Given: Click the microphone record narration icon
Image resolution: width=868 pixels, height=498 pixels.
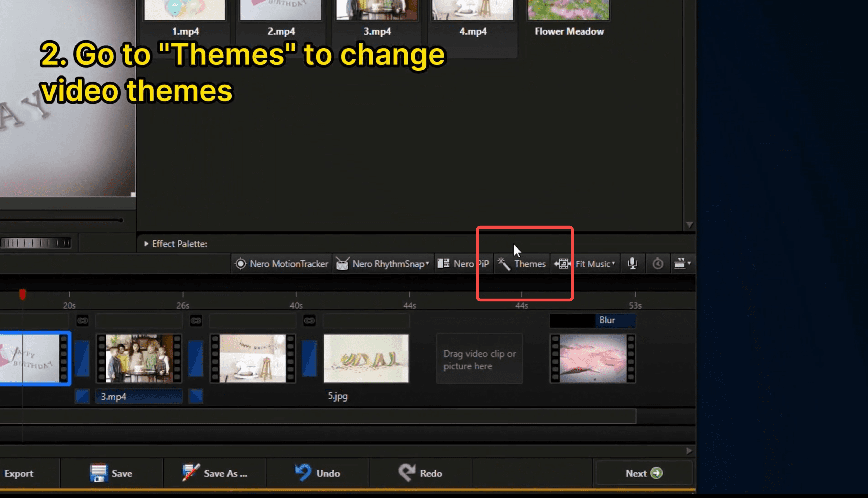Looking at the screenshot, I should pos(632,264).
